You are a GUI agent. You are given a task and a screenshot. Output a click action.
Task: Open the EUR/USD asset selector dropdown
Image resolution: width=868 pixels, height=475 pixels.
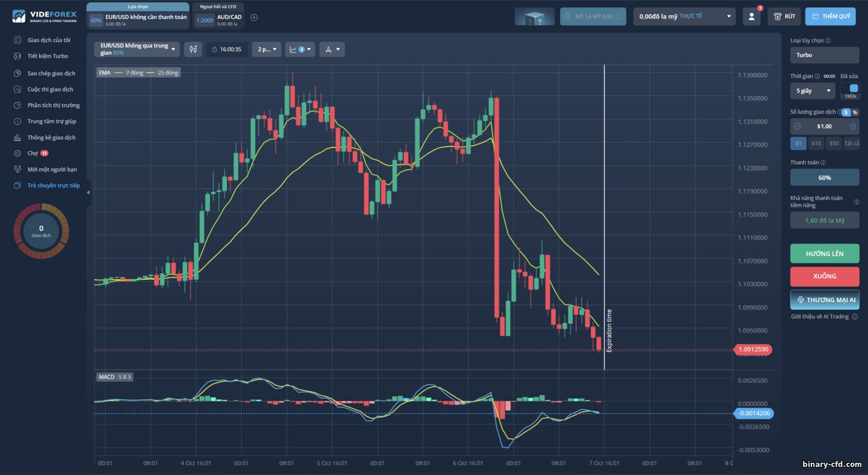[x=137, y=49]
